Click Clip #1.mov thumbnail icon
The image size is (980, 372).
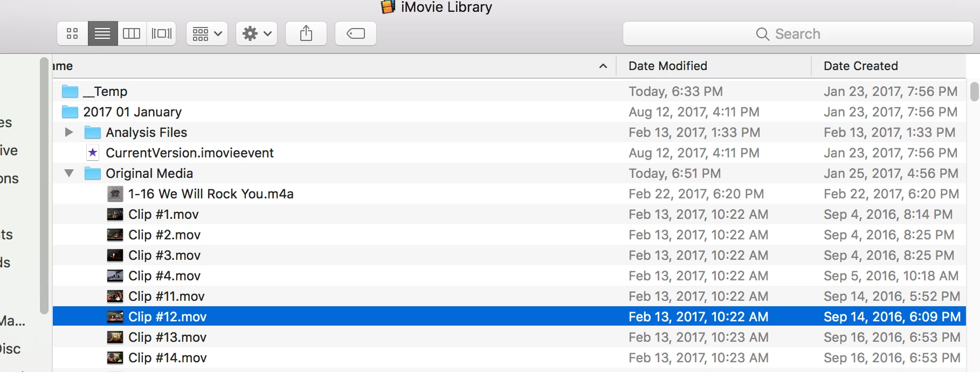pyautogui.click(x=115, y=214)
